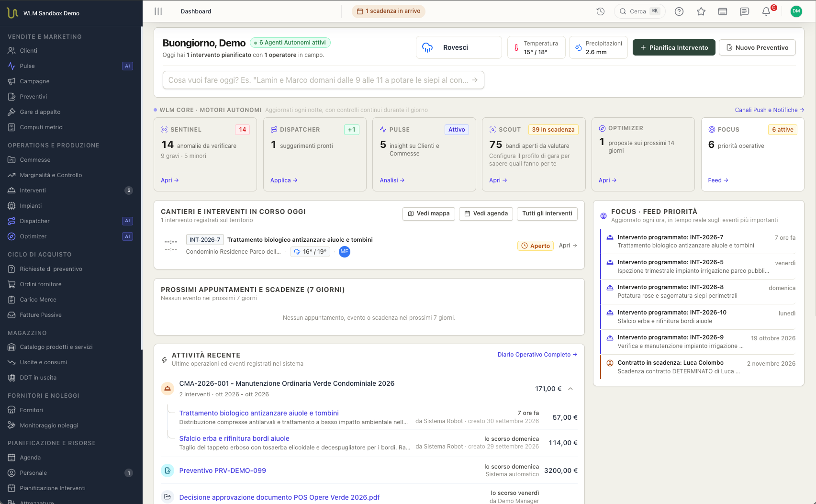
Task: Open notifications bell with badge 6
Action: click(767, 11)
